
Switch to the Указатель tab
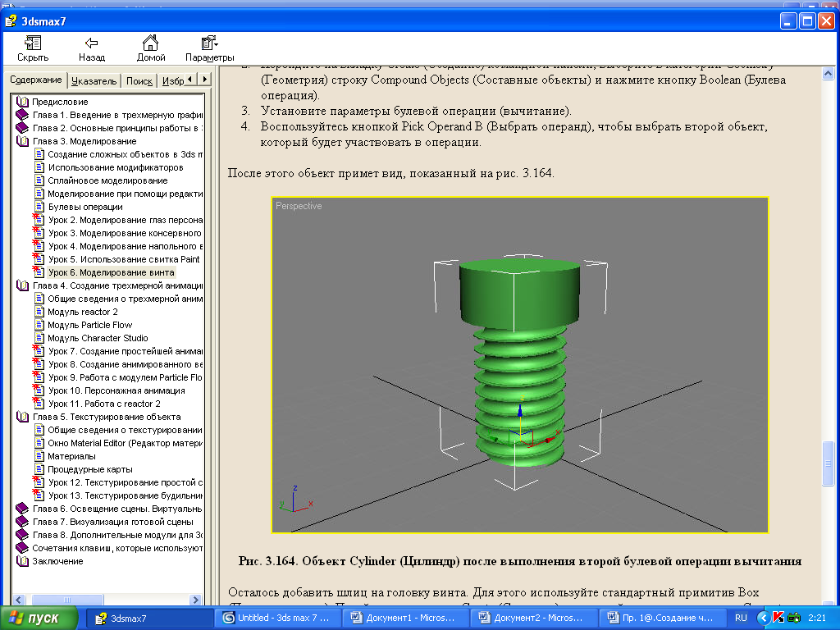(x=94, y=81)
